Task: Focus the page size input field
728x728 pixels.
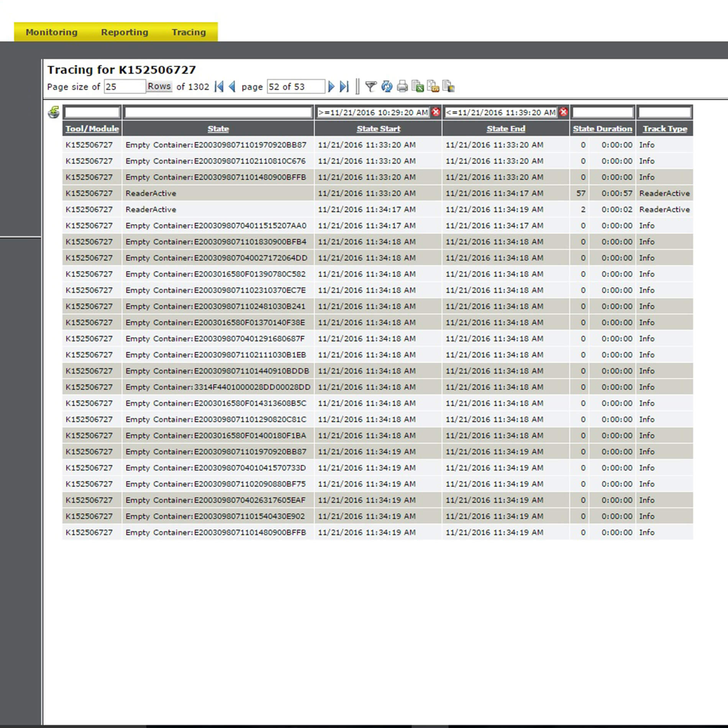Action: coord(125,87)
